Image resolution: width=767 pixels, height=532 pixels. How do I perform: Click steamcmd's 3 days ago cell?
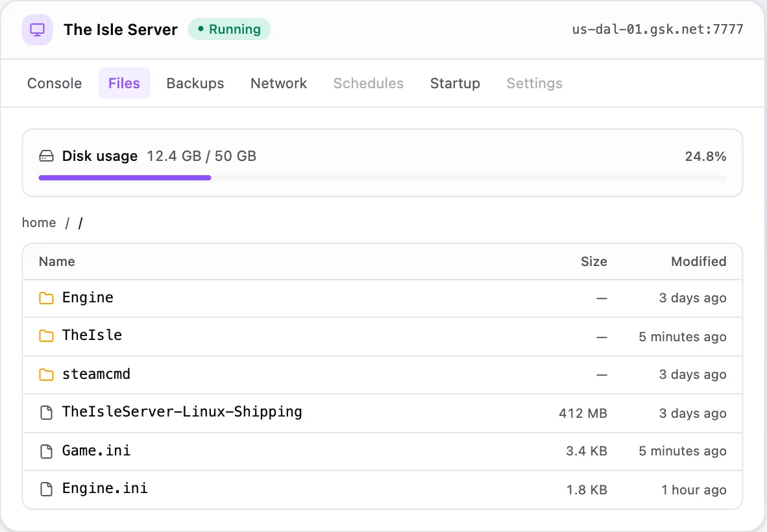pos(692,375)
